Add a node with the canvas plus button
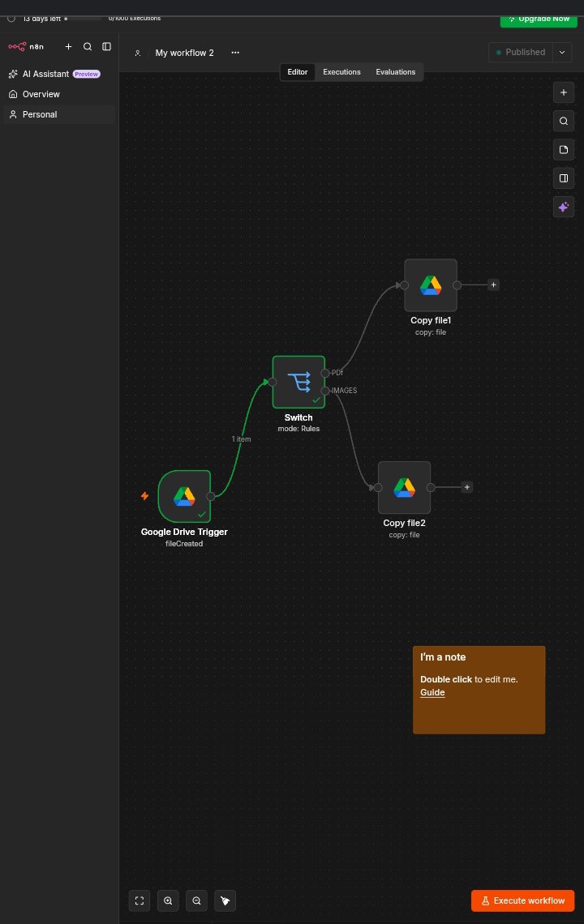 click(x=564, y=92)
